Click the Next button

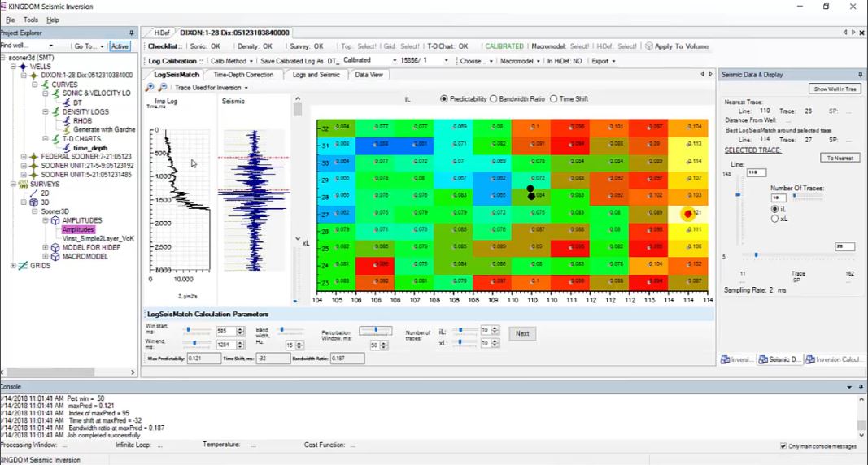coord(522,333)
